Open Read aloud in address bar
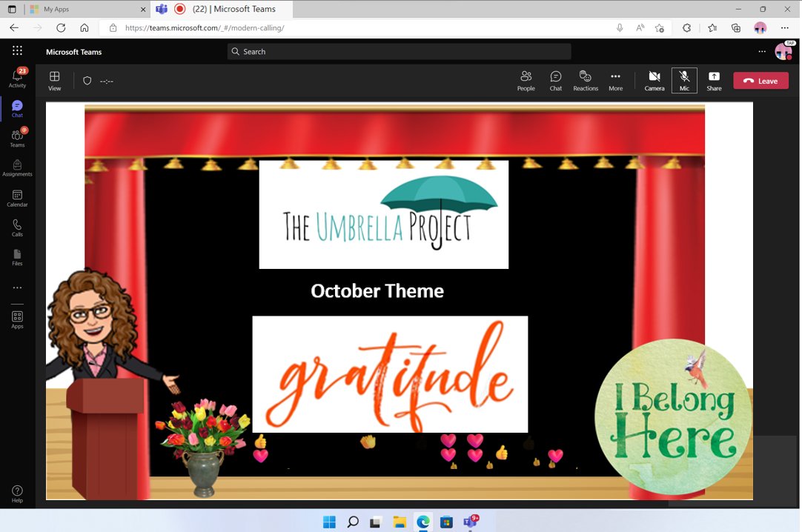 click(x=640, y=27)
